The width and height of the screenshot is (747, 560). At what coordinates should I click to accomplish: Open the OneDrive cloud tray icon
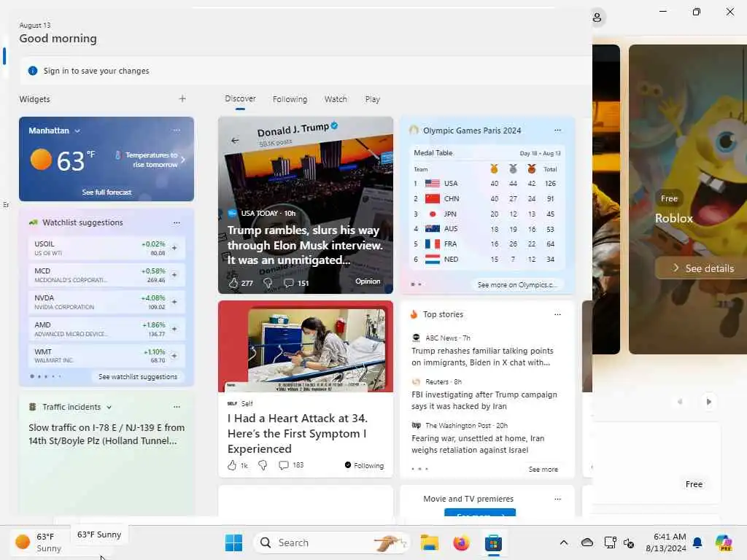587,542
